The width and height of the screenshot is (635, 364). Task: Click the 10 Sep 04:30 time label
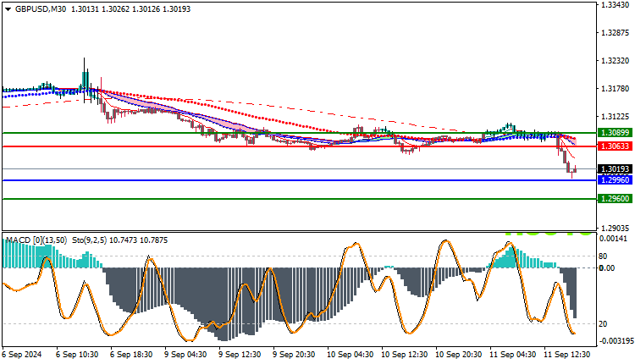351,355
